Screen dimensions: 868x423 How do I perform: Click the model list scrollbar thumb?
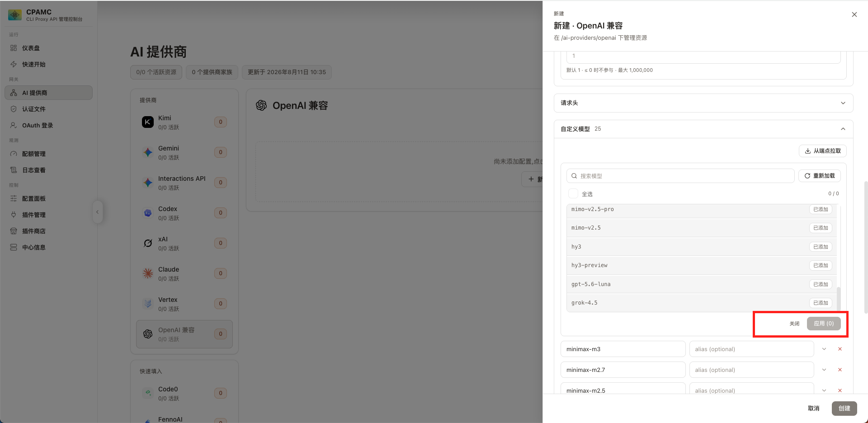pyautogui.click(x=839, y=299)
